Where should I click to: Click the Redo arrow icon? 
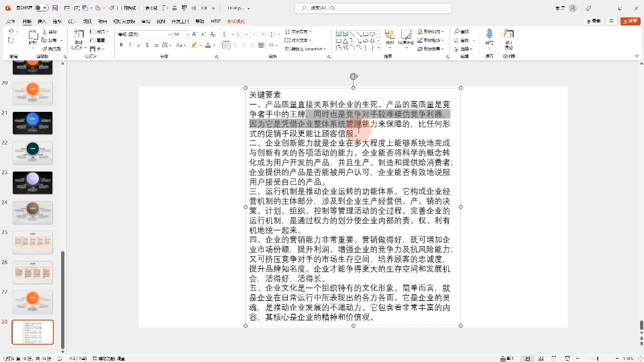(11, 40)
